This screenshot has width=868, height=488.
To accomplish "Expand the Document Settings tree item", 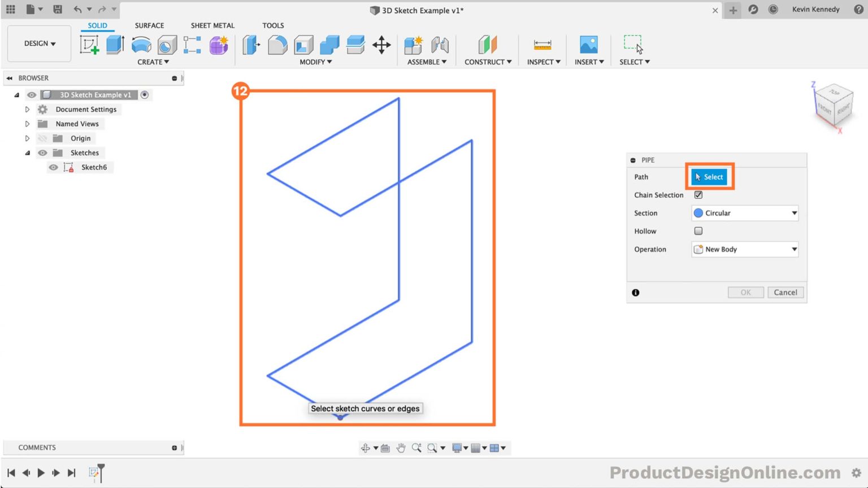I will pos(27,109).
